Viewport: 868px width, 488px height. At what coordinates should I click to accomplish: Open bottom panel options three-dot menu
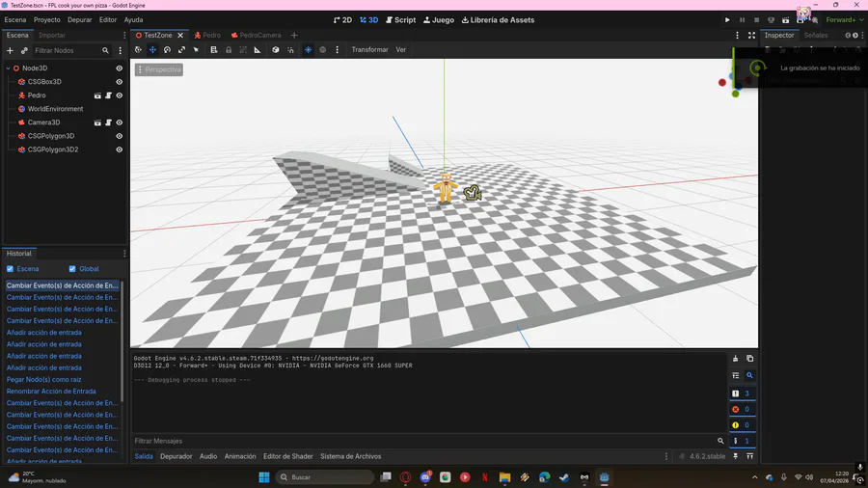pyautogui.click(x=666, y=456)
